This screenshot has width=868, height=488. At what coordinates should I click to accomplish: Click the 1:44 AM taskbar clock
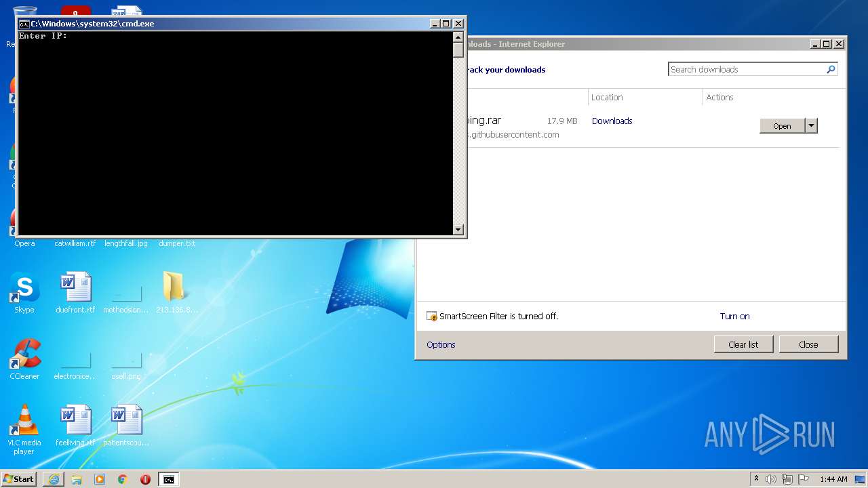pos(833,479)
